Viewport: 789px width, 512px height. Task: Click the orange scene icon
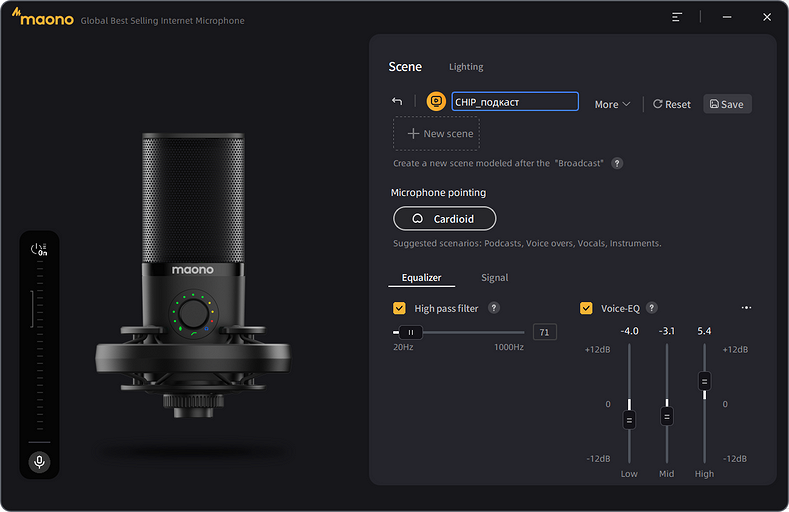coord(436,102)
